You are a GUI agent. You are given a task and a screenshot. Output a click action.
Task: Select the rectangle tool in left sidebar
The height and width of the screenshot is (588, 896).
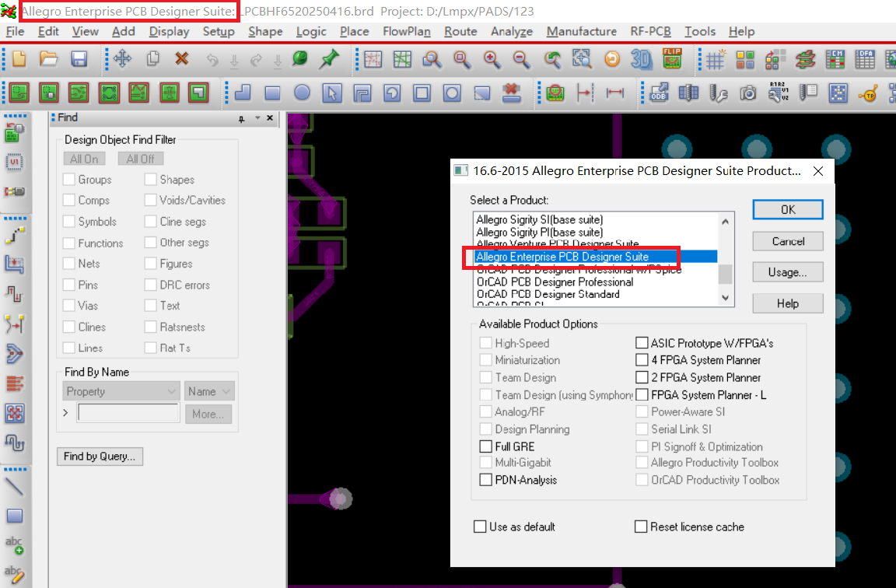[14, 516]
